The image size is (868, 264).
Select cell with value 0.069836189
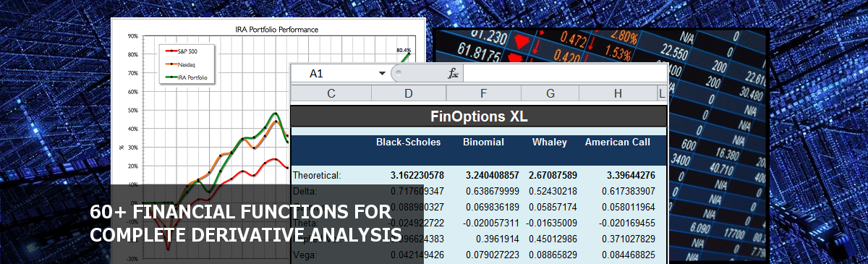coord(493,206)
